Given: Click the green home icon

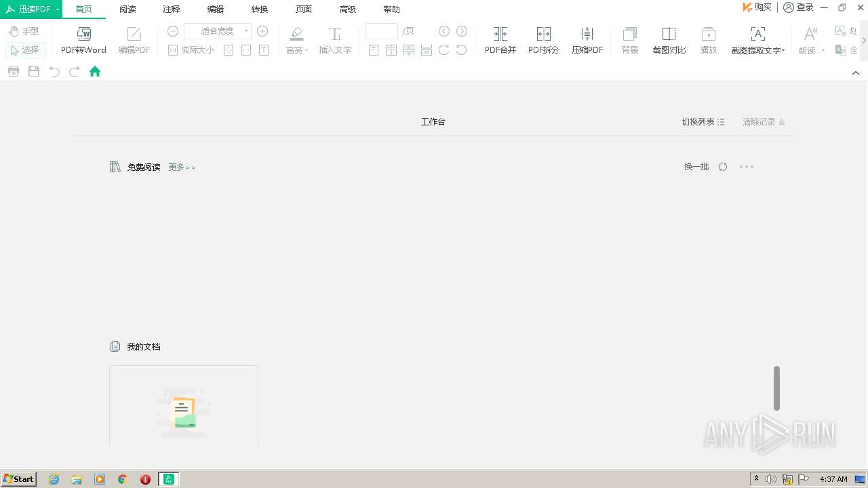Looking at the screenshot, I should (x=95, y=71).
